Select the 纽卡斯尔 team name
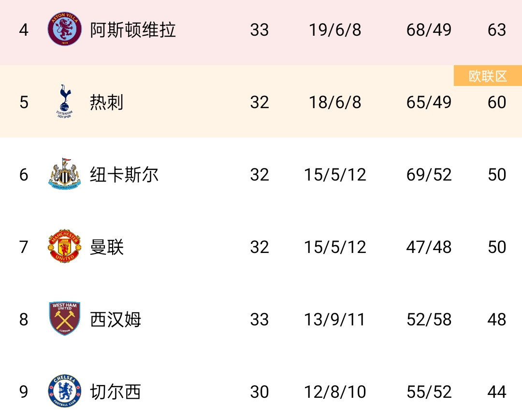The height and width of the screenshot is (420, 522). (124, 175)
